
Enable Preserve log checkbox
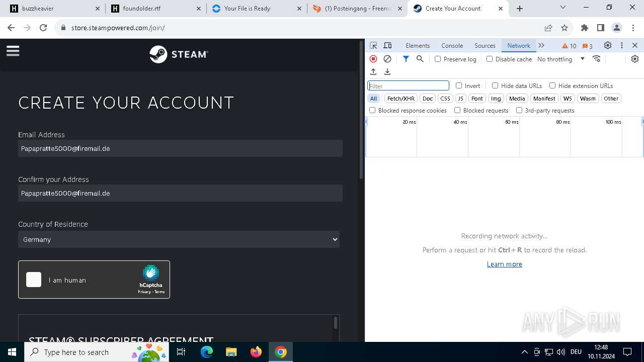point(438,59)
